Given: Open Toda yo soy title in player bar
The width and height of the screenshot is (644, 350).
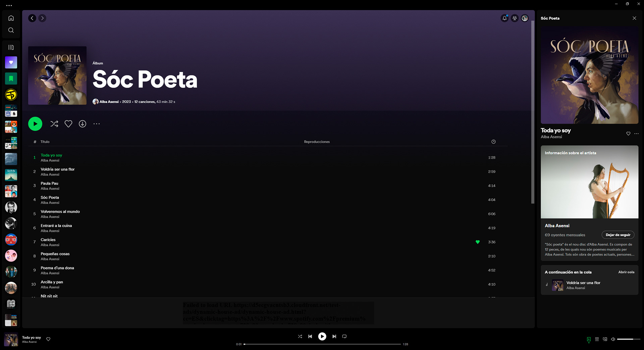Looking at the screenshot, I should pyautogui.click(x=32, y=338).
